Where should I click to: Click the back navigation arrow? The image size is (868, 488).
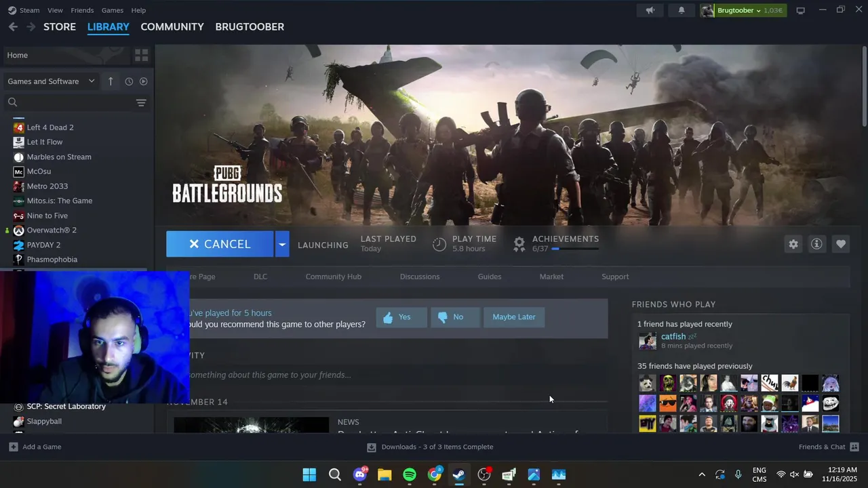pos(13,26)
